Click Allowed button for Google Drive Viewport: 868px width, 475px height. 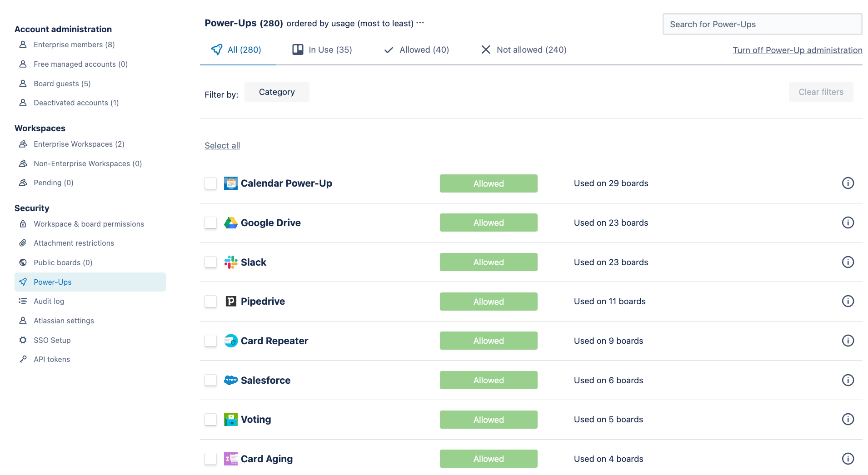(489, 223)
